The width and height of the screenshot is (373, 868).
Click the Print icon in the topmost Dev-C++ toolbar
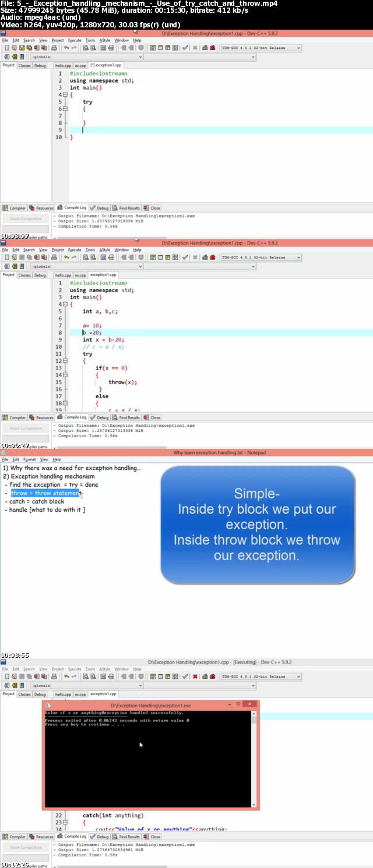[x=54, y=48]
